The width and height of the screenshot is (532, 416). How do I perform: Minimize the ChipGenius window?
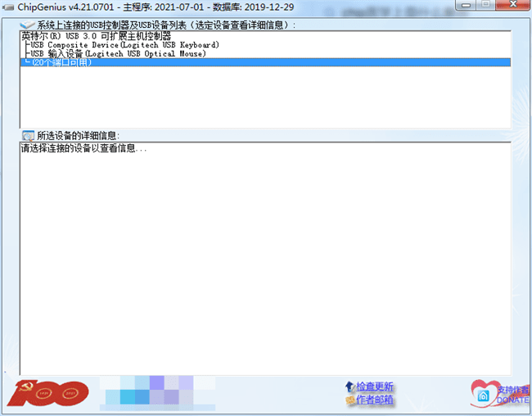point(467,5)
